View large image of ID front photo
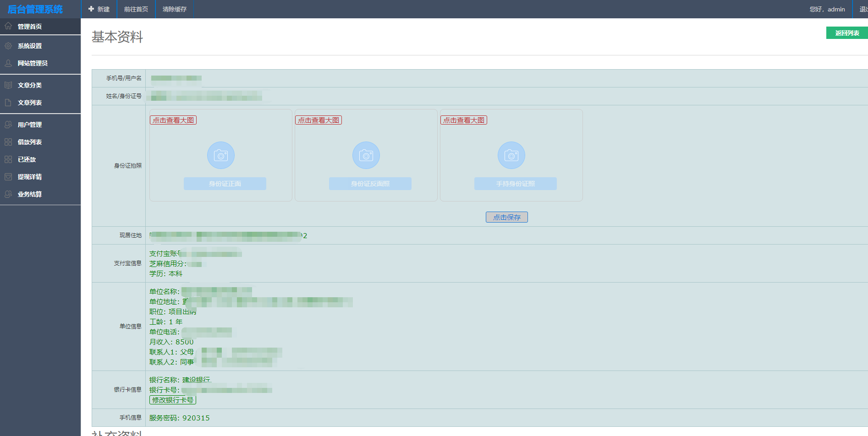Screen dimensions: 868x436 tap(173, 120)
